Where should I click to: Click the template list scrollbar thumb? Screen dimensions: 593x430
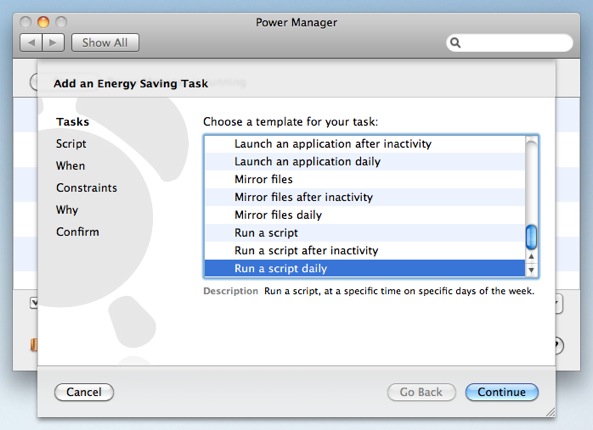531,237
